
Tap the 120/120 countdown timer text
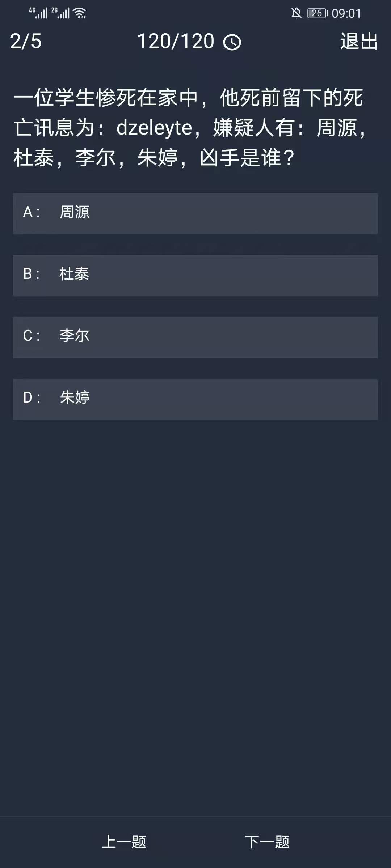point(176,41)
